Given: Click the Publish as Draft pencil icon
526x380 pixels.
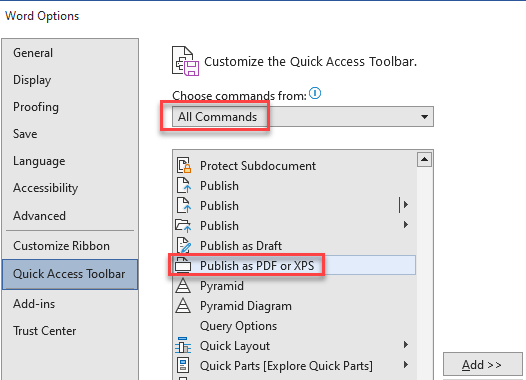Looking at the screenshot, I should [184, 246].
